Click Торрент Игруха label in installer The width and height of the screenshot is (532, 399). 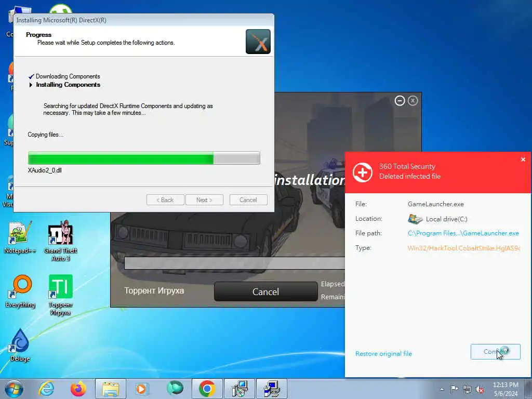pyautogui.click(x=154, y=291)
